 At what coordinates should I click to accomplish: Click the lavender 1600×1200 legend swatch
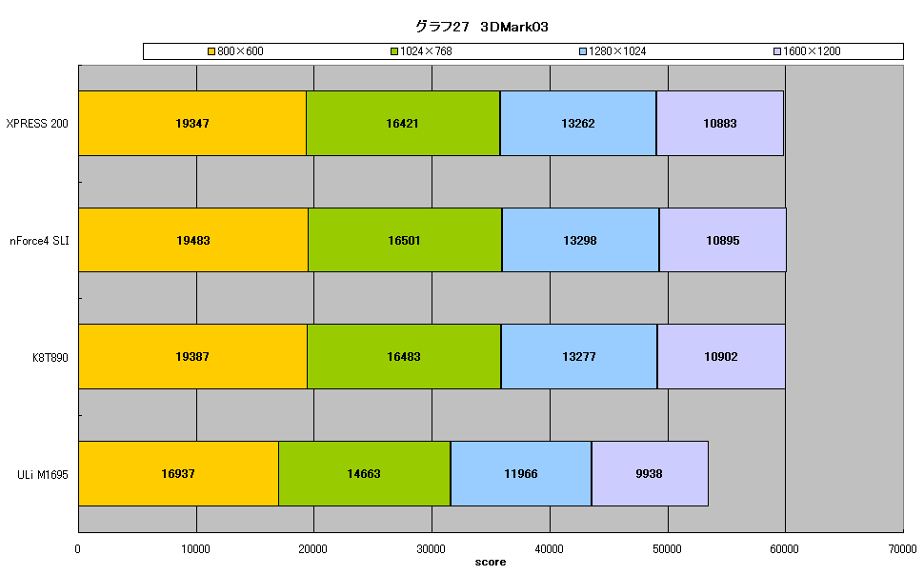(777, 51)
